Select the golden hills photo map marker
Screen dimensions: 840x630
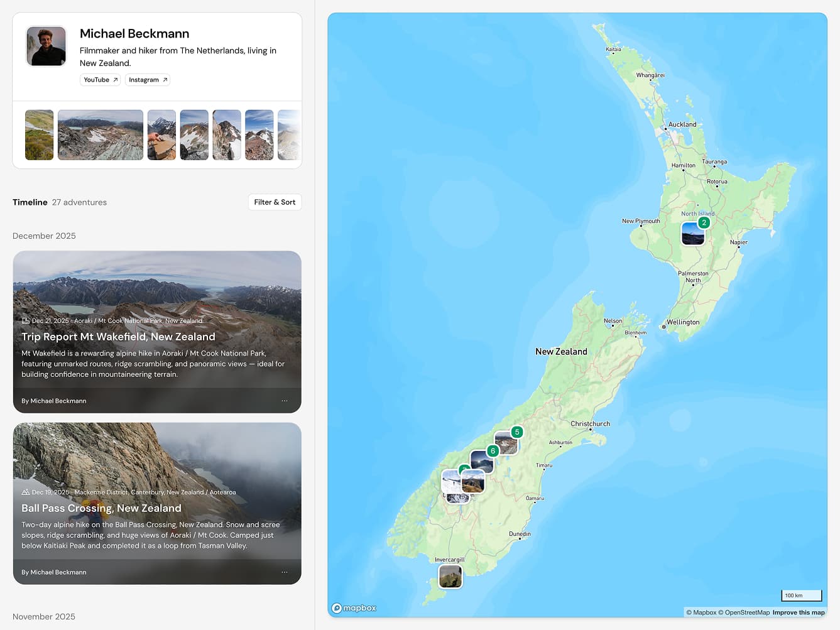[473, 482]
